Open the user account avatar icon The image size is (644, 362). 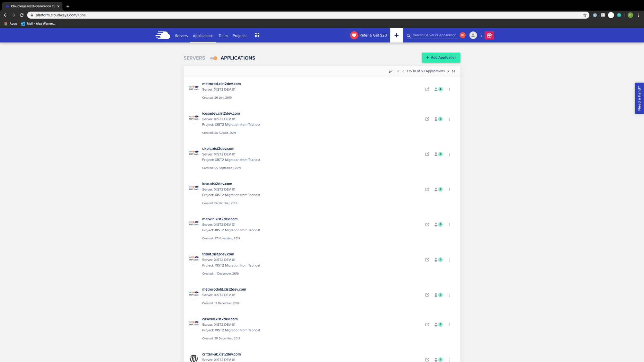(x=473, y=35)
